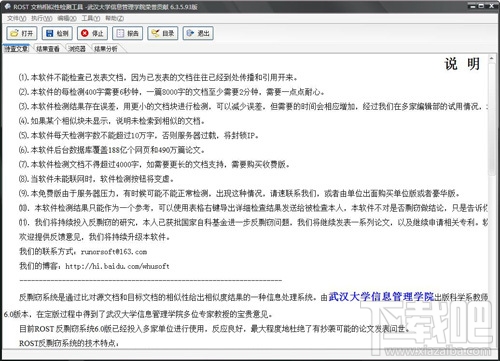Switch to the 结果分析 tab
The image size is (500, 361).
click(x=106, y=49)
